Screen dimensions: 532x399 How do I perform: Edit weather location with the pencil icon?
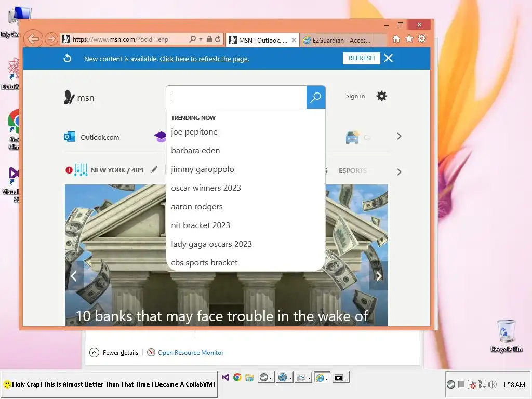tap(154, 169)
